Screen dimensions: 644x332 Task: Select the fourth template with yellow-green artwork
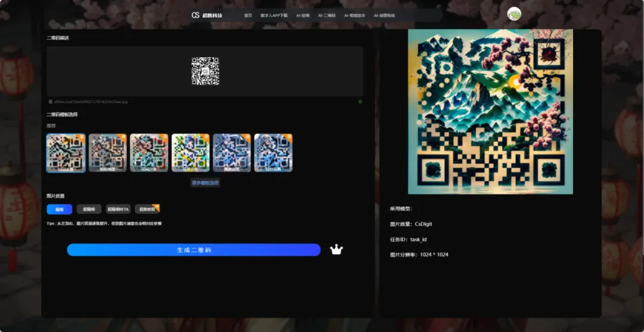point(191,153)
